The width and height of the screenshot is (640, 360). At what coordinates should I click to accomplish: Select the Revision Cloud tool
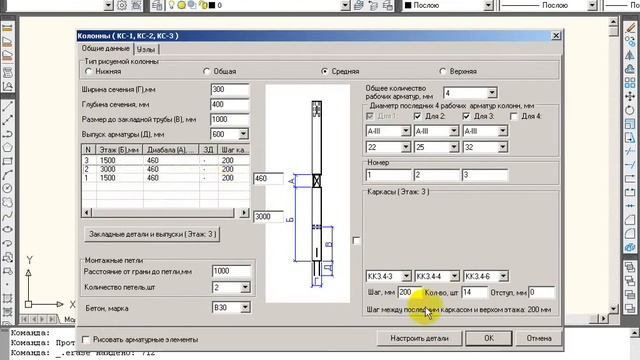(x=7, y=202)
